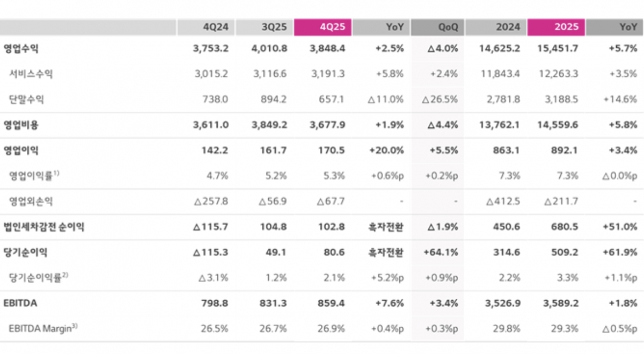Click the 법인세차감전 순이익 row label
This screenshot has width=644, height=354.
tap(44, 227)
